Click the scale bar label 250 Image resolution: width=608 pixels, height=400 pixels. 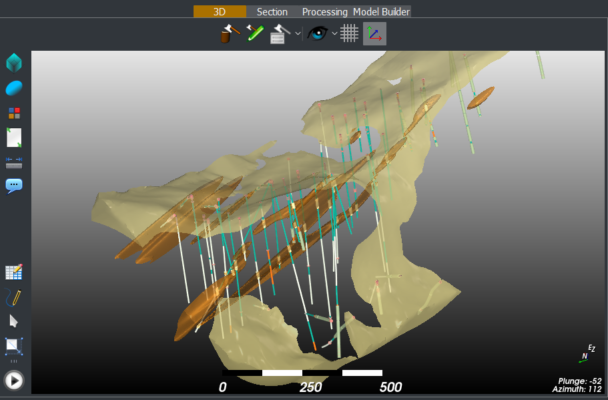[x=310, y=387]
